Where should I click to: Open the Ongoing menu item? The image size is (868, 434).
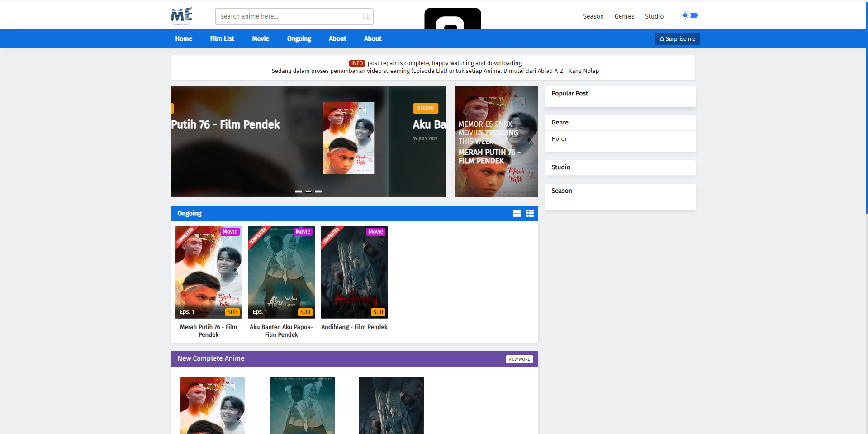tap(299, 38)
